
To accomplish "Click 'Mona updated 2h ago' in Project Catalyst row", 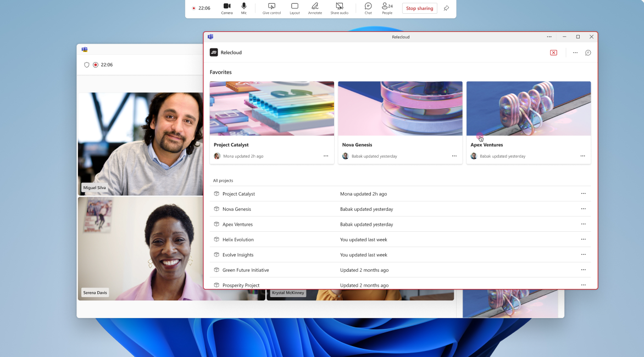I will click(363, 194).
